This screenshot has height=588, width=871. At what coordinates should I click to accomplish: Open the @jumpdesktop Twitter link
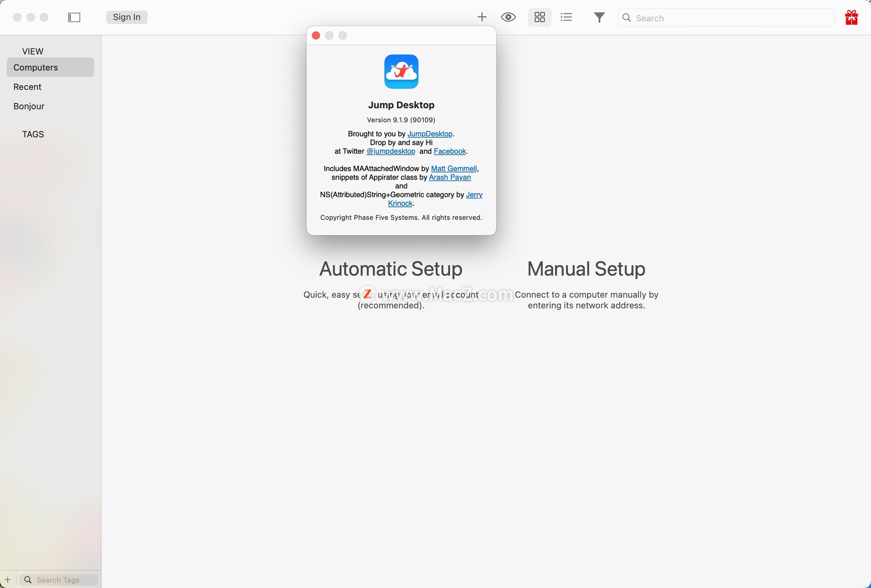point(391,151)
